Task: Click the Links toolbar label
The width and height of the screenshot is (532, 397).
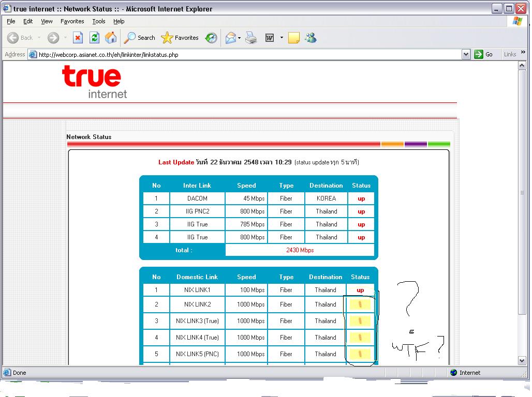Action: pyautogui.click(x=510, y=54)
